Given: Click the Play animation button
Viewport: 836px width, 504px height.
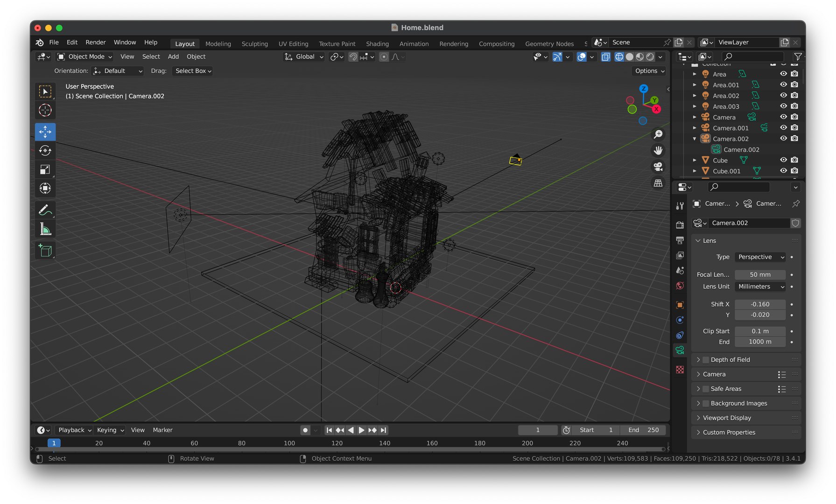Looking at the screenshot, I should coord(361,430).
